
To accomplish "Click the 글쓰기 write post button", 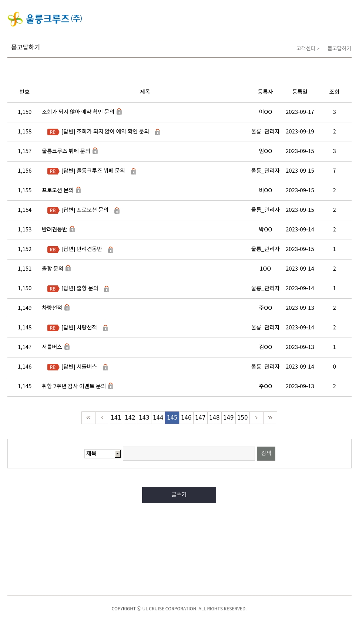I will 179,495.
